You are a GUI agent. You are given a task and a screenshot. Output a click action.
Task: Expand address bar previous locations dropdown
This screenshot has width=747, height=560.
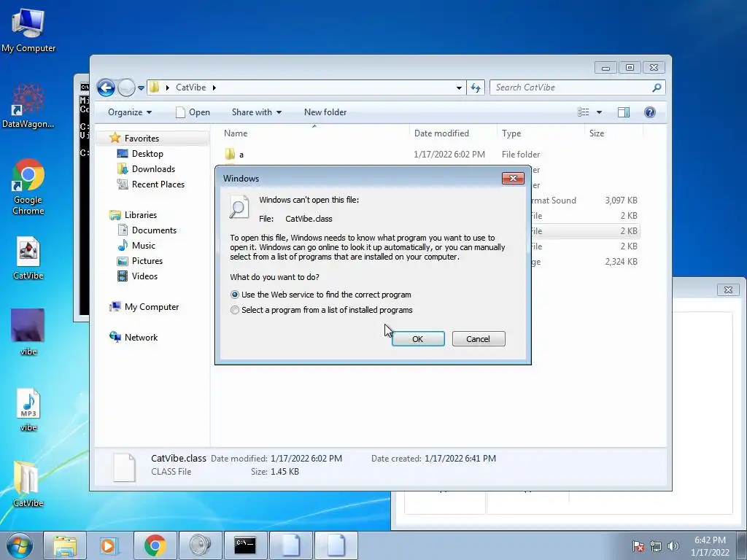pyautogui.click(x=459, y=87)
